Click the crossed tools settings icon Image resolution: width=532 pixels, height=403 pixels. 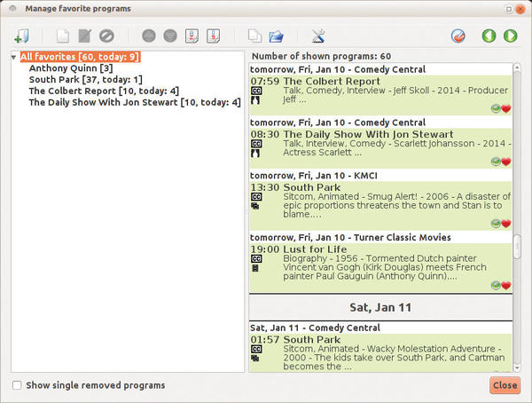(x=318, y=36)
